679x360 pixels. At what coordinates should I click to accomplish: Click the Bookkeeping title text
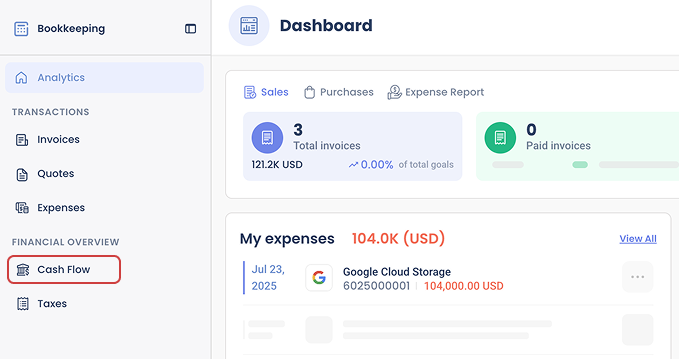71,29
